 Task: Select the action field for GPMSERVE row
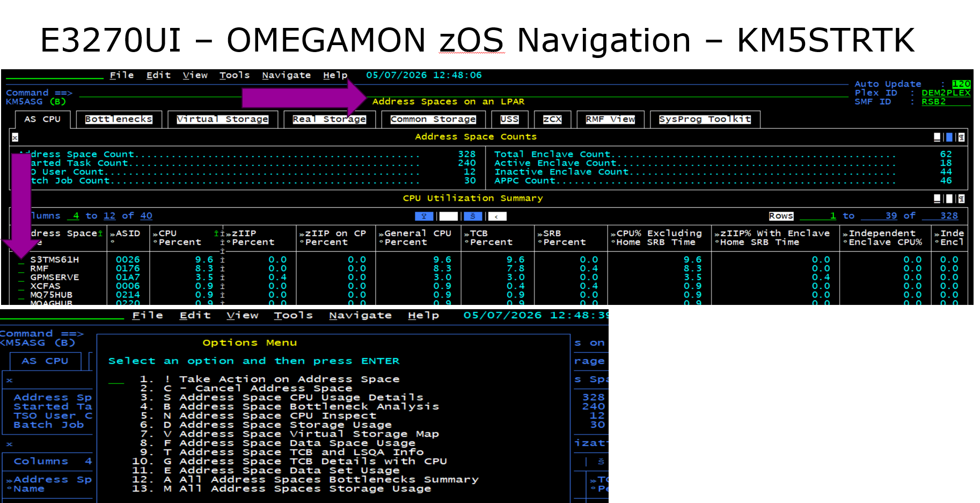[21, 278]
